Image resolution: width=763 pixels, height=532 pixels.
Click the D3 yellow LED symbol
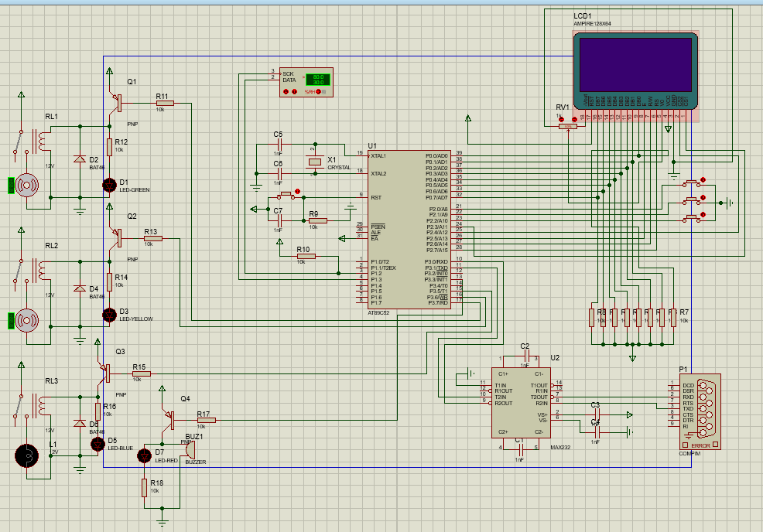(109, 315)
